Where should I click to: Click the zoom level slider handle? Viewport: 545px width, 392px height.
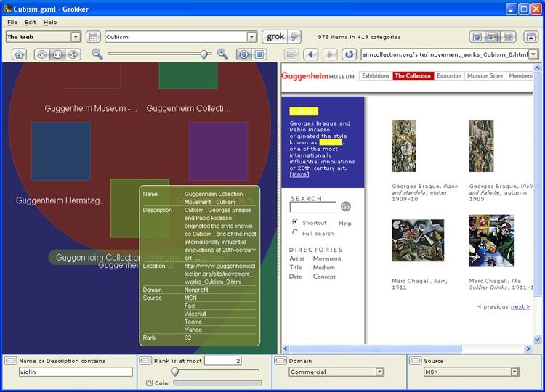point(205,54)
